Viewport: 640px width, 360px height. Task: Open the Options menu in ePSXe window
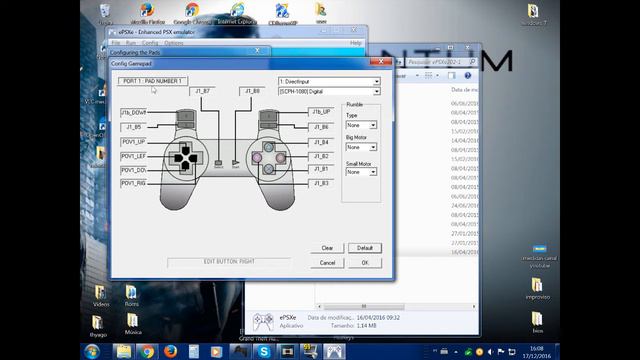coord(173,43)
